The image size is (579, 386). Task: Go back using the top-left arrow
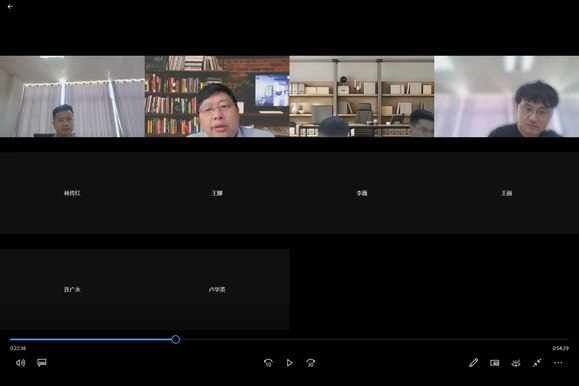click(10, 6)
